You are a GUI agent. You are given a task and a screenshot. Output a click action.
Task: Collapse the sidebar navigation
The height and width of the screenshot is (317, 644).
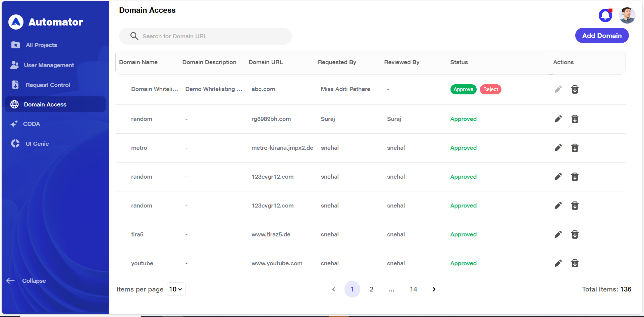click(x=27, y=281)
